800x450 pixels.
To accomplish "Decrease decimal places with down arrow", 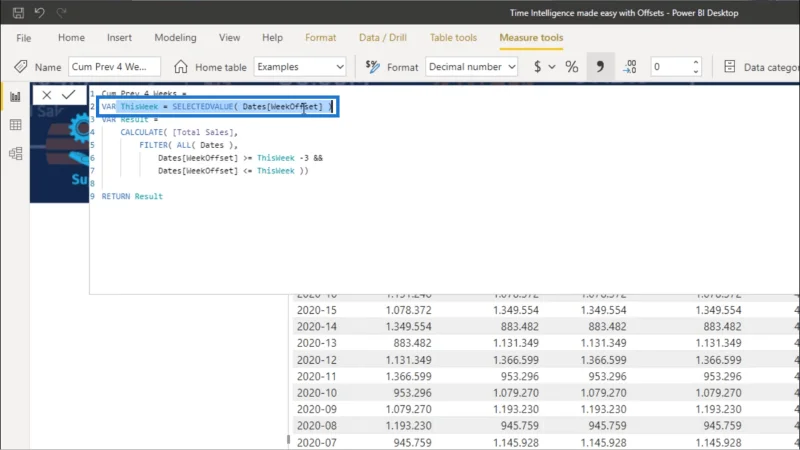I will tap(696, 71).
